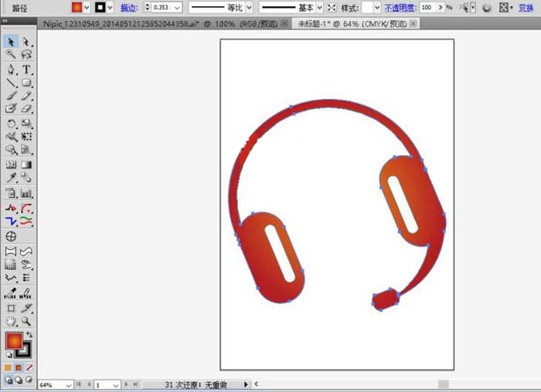Screen dimensions: 541x392
Task: Open the 样式 graphic style dropdown
Action: point(377,8)
